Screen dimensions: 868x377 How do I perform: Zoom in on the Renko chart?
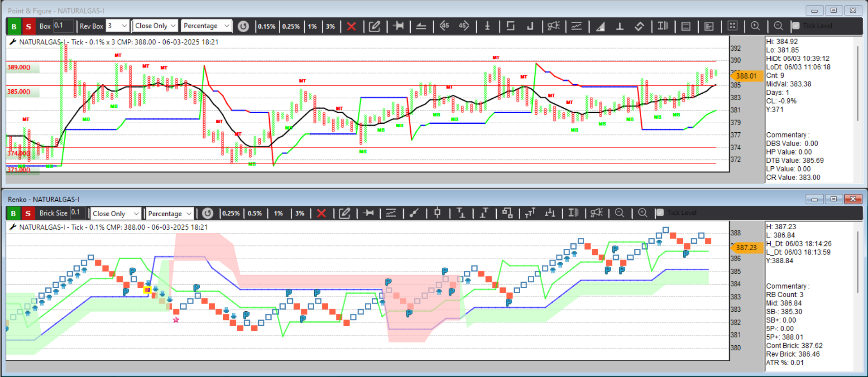[x=643, y=213]
